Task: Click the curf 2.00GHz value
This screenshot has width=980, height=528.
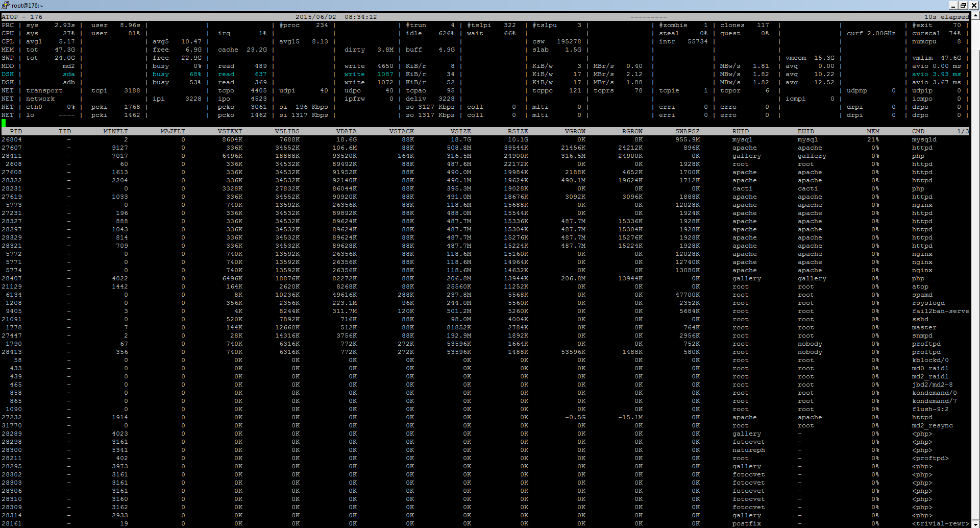Action: click(x=871, y=33)
